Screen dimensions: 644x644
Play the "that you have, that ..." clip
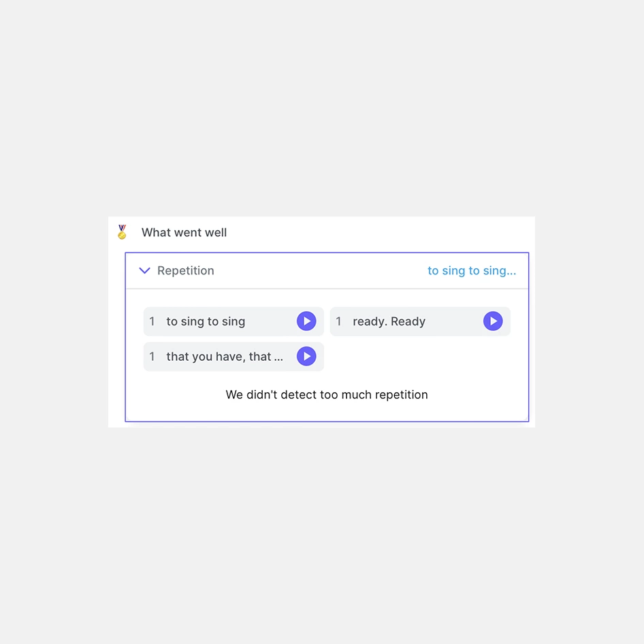coord(306,356)
